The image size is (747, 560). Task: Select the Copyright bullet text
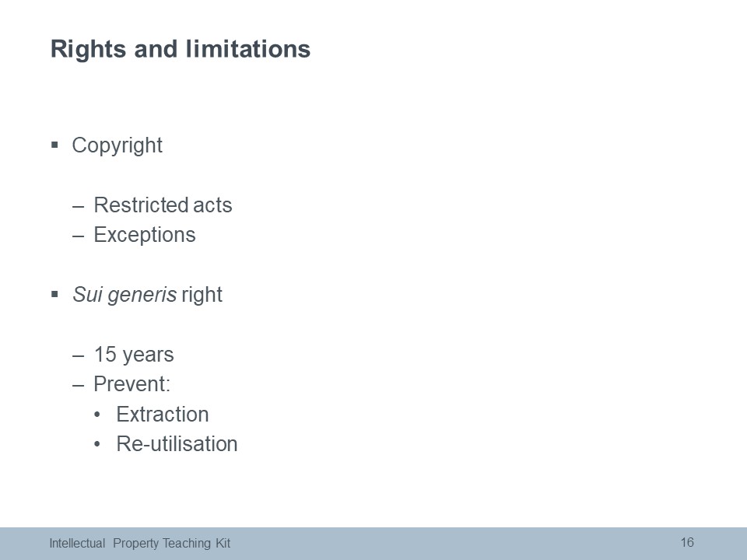[117, 145]
